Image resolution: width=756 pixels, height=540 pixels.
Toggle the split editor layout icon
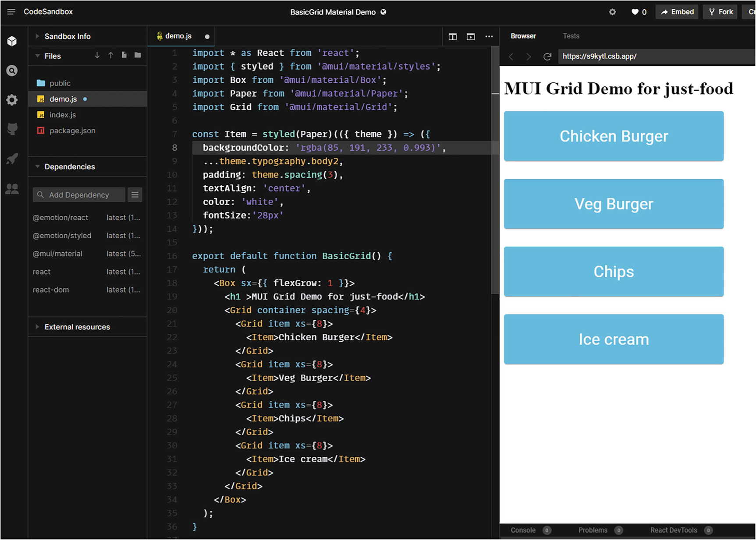(453, 37)
